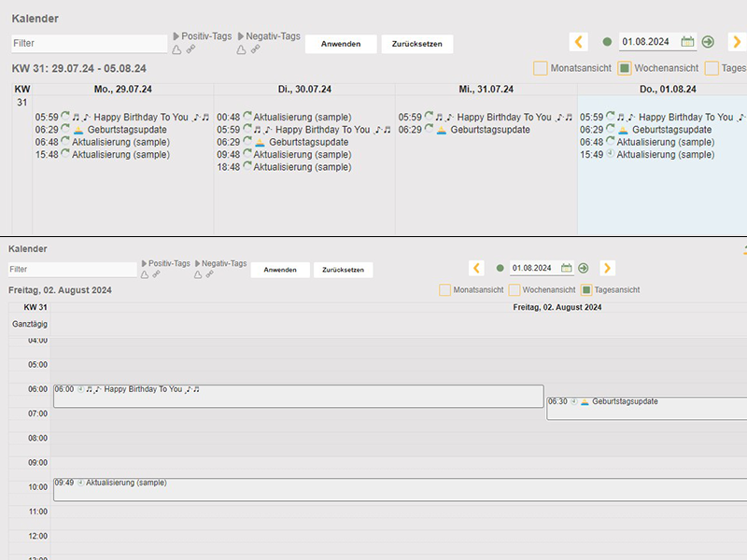Viewport: 747px width, 560px height.
Task: Open Monday 15:48 Aktualisierung (sample) event
Action: click(103, 154)
